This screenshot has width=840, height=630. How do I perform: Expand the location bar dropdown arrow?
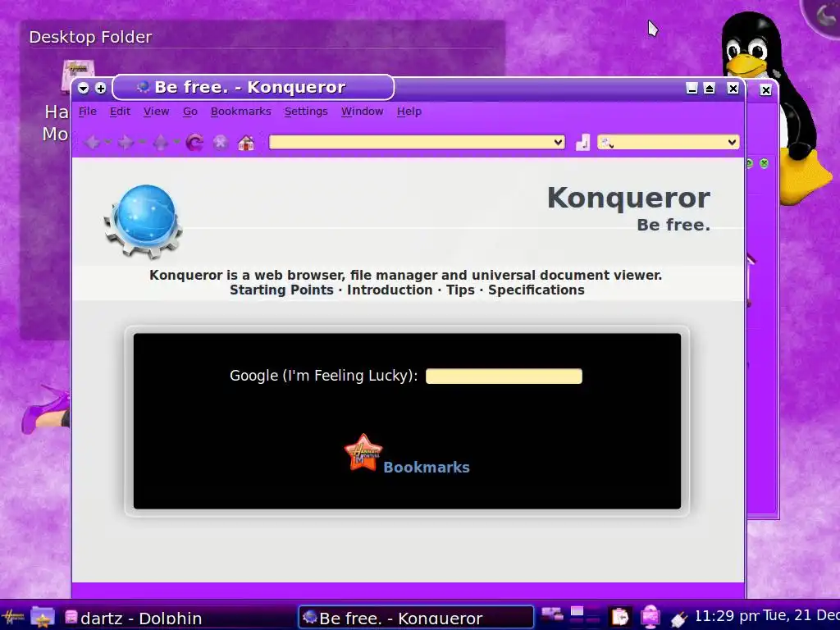[558, 142]
